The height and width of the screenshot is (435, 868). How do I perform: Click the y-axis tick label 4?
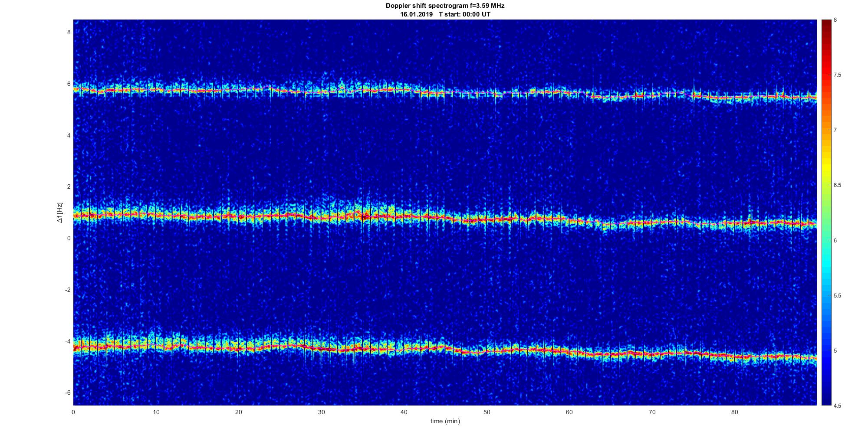tap(69, 135)
